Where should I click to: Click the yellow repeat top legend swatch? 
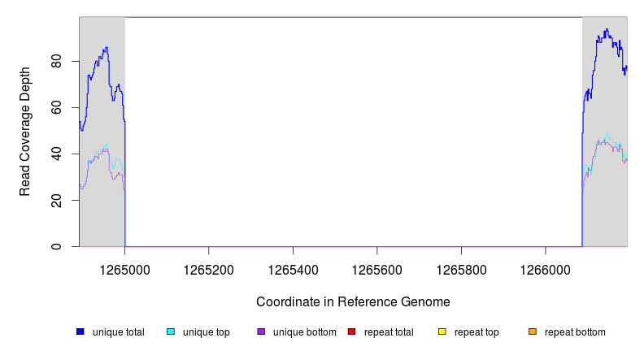[x=442, y=332]
